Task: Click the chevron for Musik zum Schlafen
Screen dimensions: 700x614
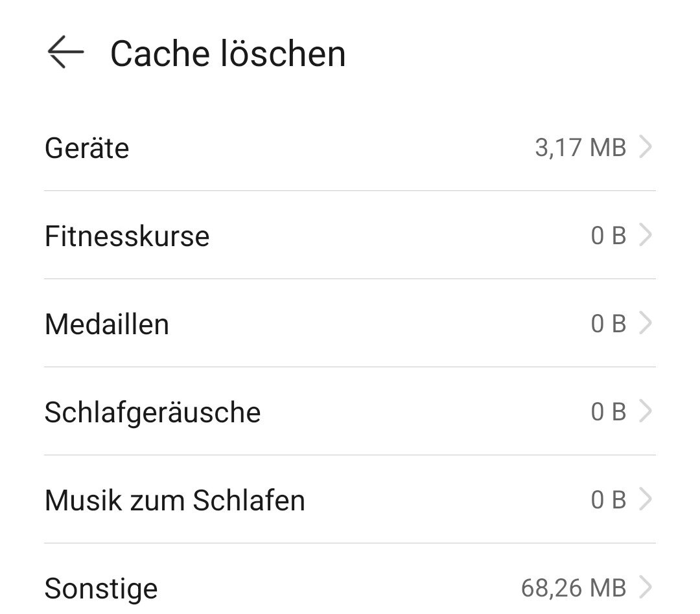Action: pos(646,499)
